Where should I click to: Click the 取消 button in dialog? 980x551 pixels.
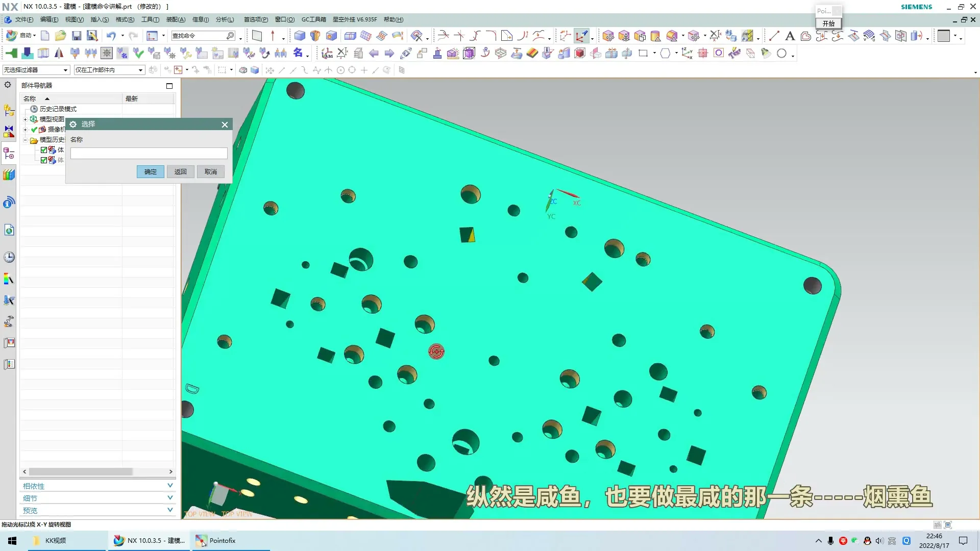coord(210,172)
